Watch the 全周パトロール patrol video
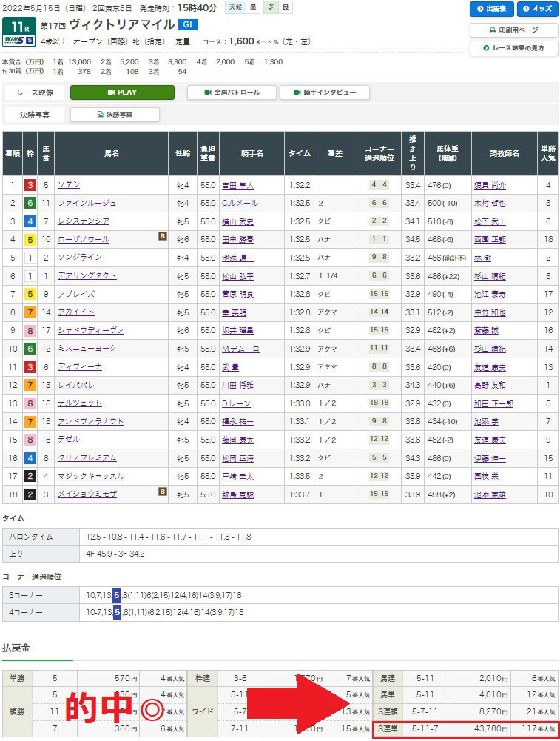This screenshot has height=741, width=560. (x=232, y=93)
